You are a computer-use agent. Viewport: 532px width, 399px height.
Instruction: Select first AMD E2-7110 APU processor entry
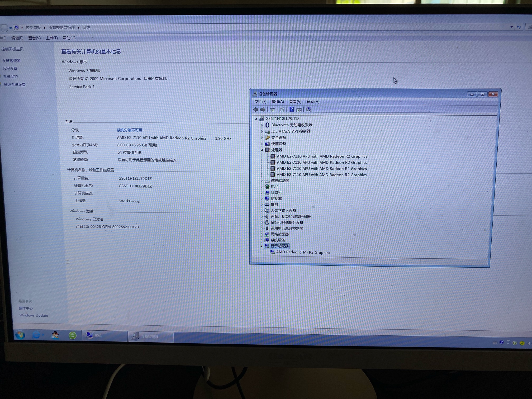(322, 156)
